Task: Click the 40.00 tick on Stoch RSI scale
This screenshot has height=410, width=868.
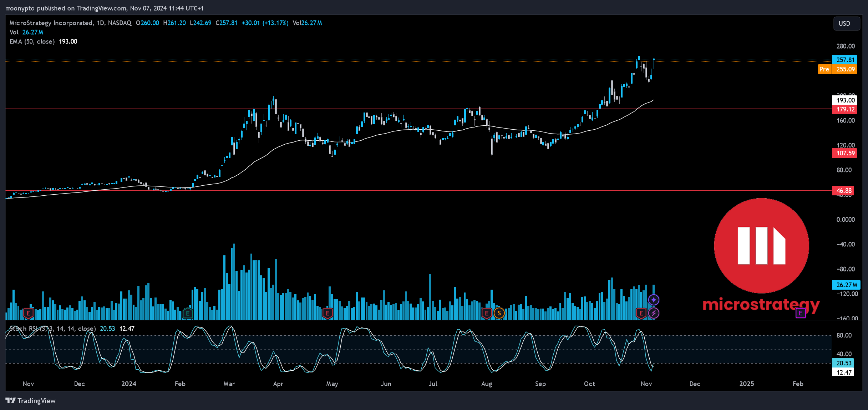Action: 844,354
